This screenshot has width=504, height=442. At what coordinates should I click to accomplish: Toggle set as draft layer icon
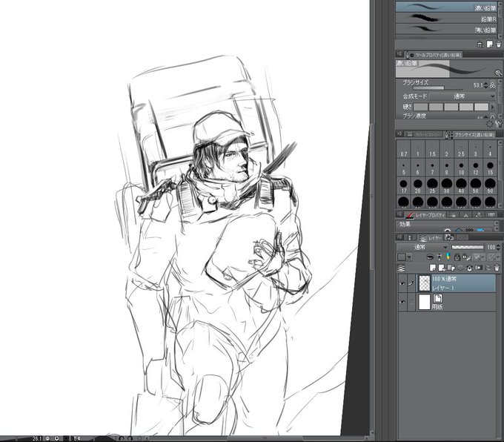(448, 257)
